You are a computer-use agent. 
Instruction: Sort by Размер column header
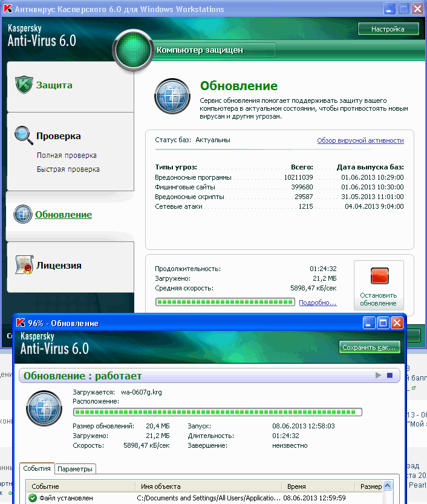pos(369,486)
